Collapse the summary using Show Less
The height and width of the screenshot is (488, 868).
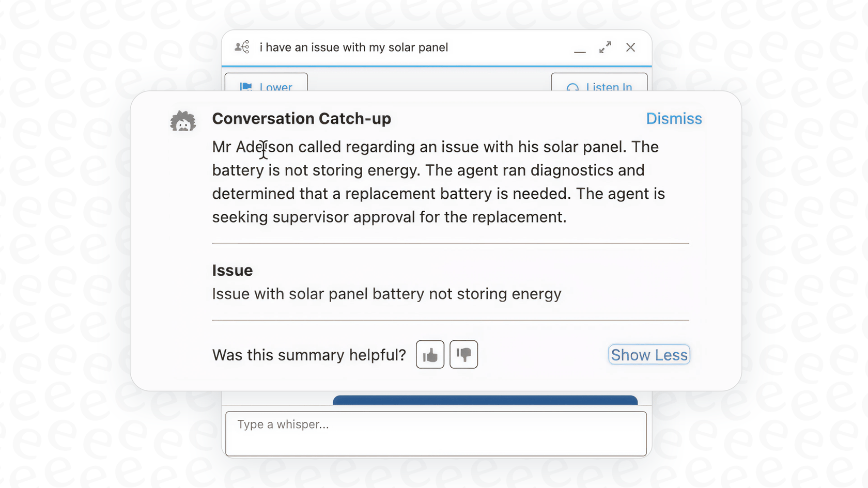point(648,355)
